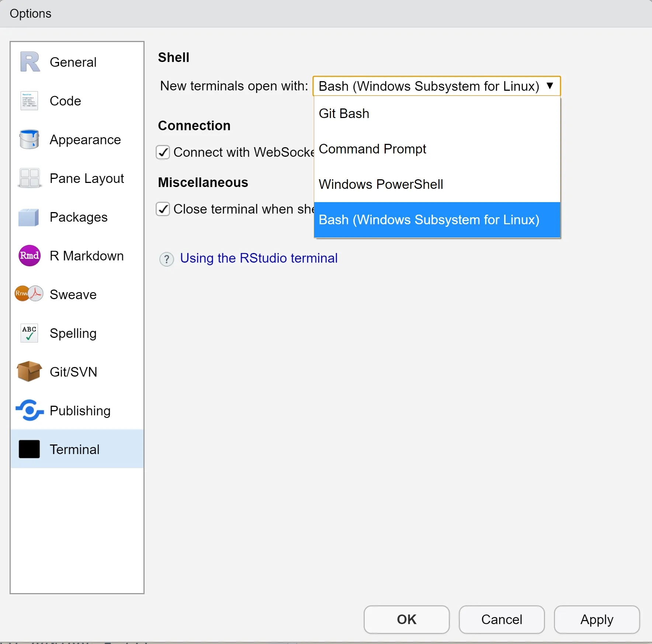Click the General R logo icon
Screen dimensions: 652x644
tap(30, 62)
